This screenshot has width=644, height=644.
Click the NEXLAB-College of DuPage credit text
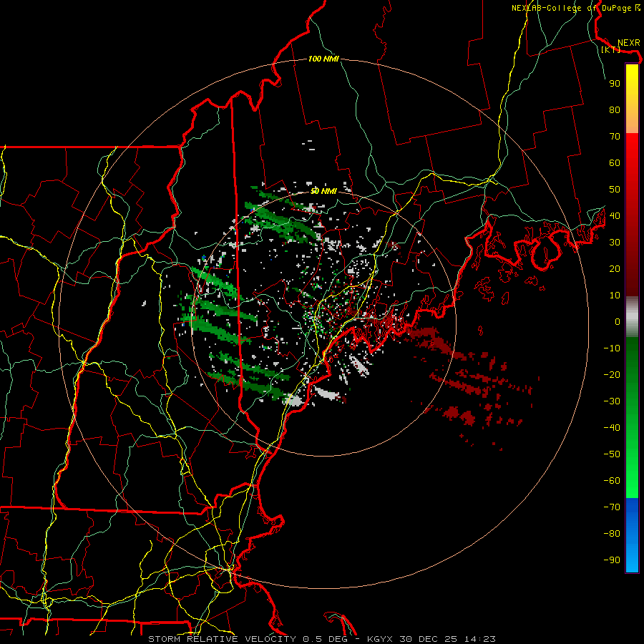(576, 8)
